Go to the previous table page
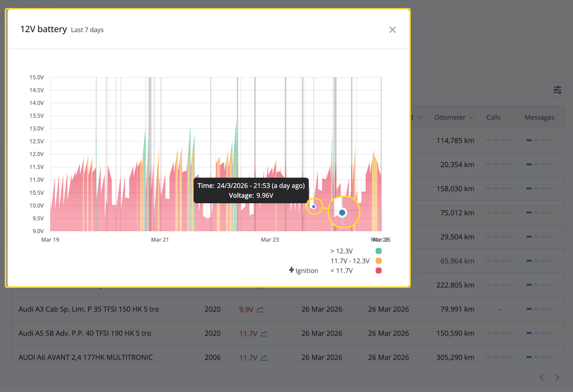 tap(542, 377)
